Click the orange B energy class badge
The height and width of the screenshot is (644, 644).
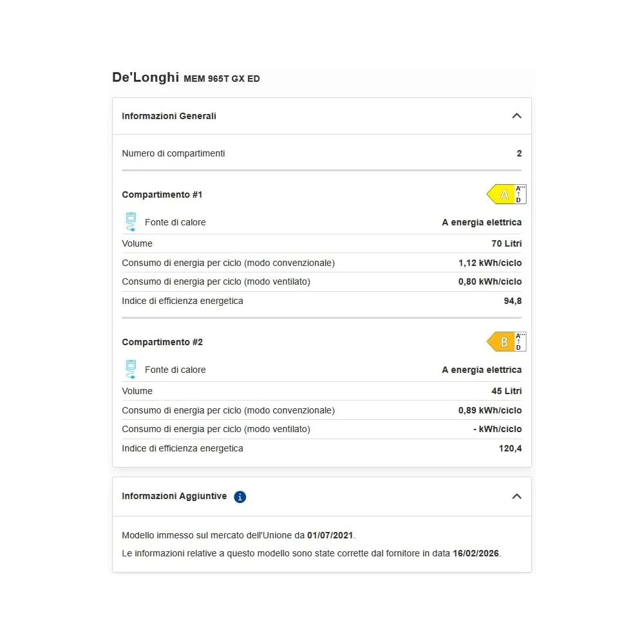tap(500, 342)
